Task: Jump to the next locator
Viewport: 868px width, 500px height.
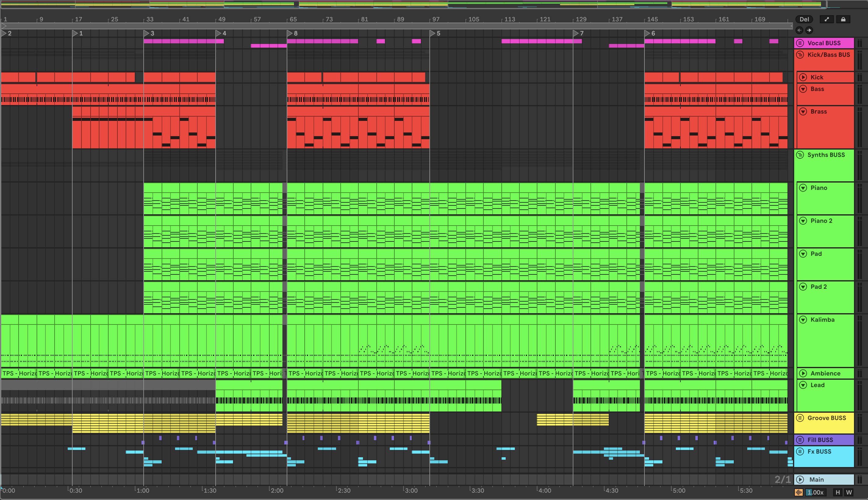Action: pos(809,30)
